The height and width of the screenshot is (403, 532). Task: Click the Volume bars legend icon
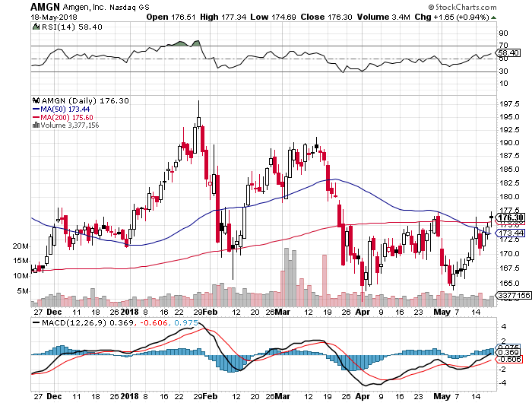coord(36,125)
